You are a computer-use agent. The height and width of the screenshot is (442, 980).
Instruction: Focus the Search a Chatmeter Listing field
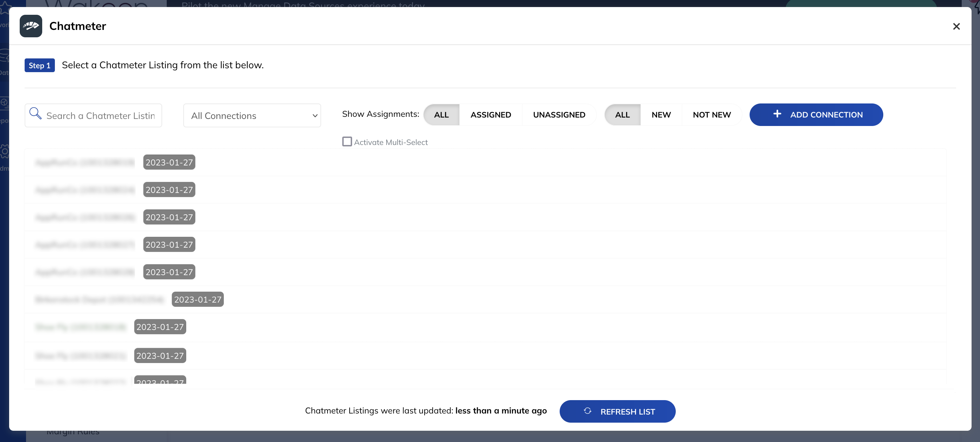coord(93,115)
